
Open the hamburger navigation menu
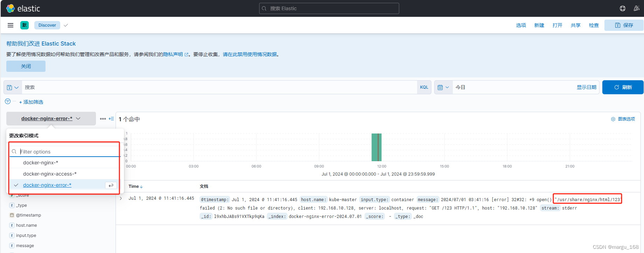[11, 25]
